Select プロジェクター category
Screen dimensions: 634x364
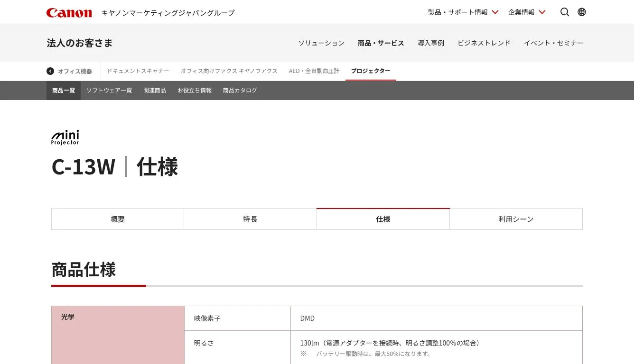[x=371, y=71]
